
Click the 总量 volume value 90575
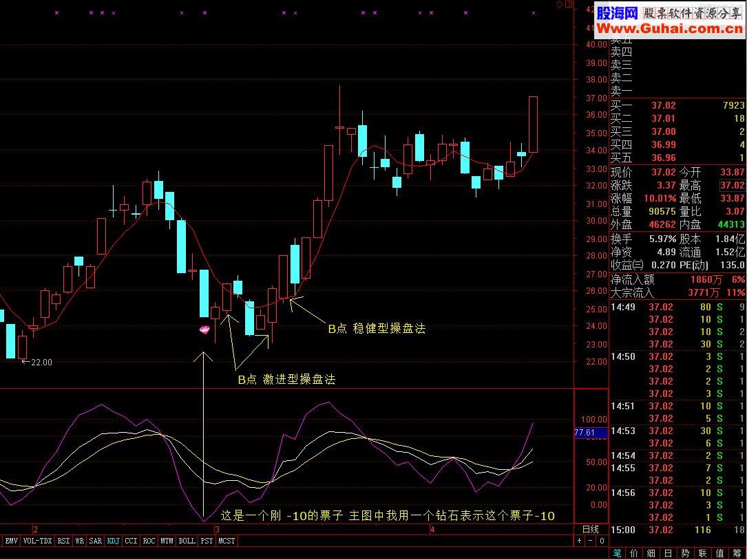coord(662,211)
